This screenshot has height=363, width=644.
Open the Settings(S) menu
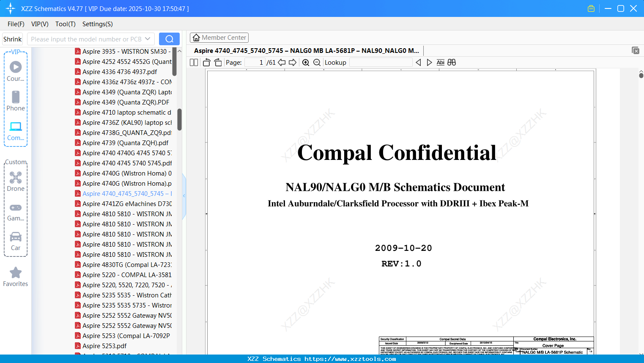point(98,24)
